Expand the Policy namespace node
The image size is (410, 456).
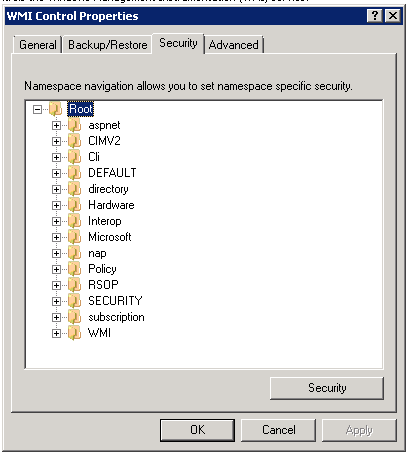56,269
